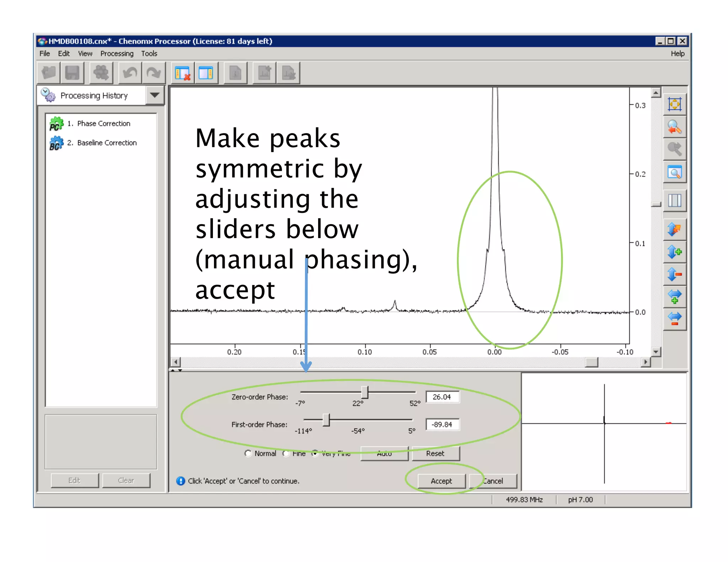Screen dimensions: 728x562
Task: Click the horizontal scrollbar right arrow
Action: [x=646, y=362]
